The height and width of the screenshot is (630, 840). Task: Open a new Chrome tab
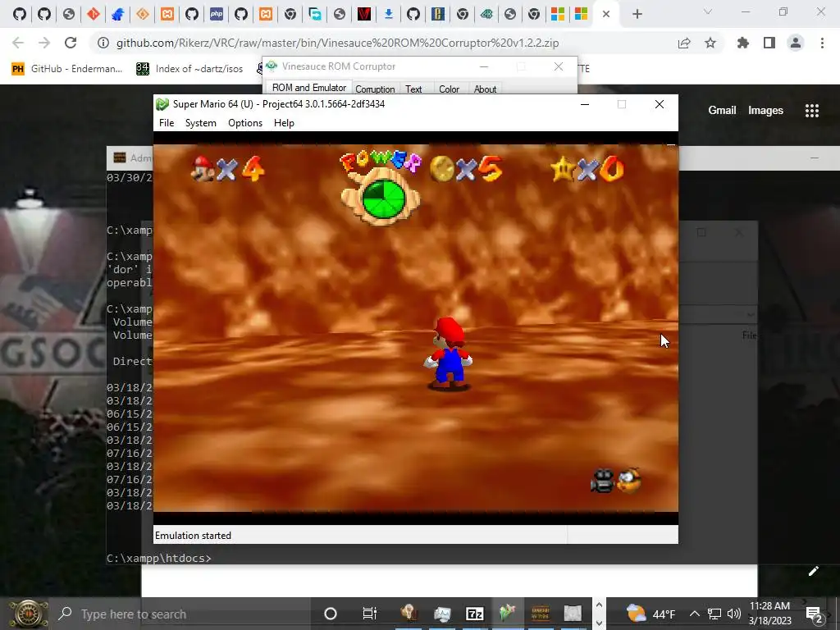tap(637, 14)
